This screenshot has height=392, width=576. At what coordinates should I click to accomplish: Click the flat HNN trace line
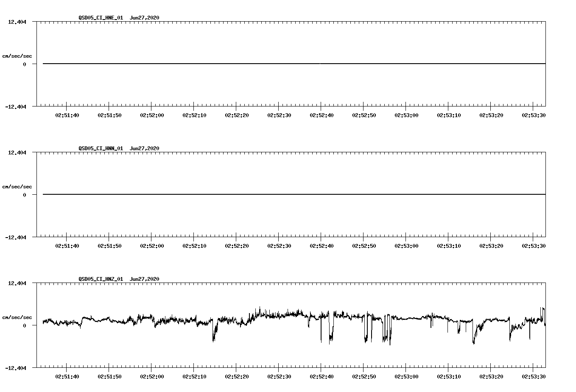click(294, 194)
